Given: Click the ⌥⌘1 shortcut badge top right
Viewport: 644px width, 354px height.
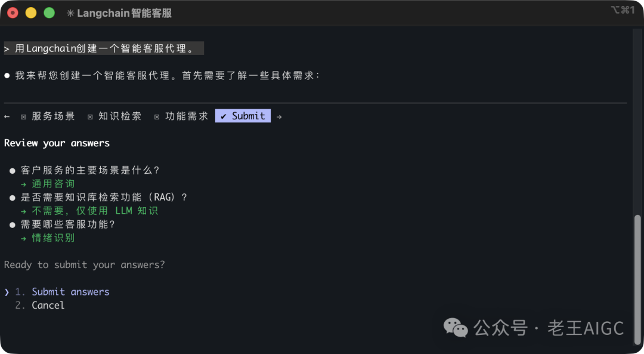Looking at the screenshot, I should tap(622, 10).
